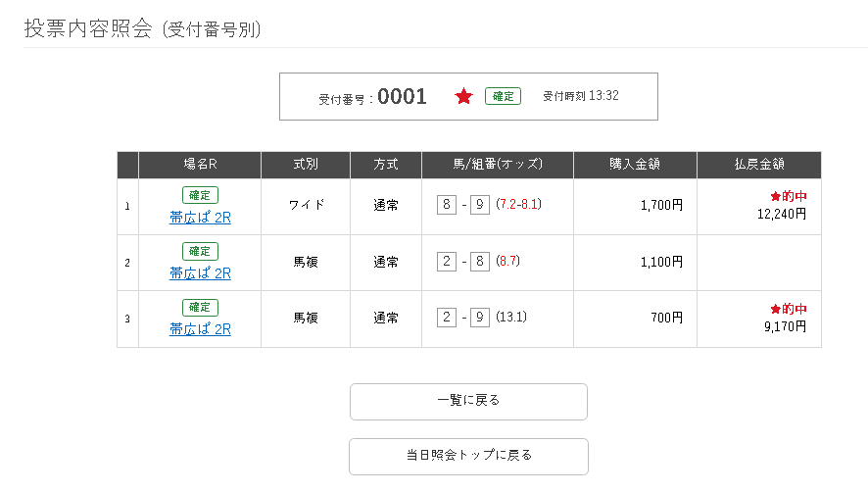
Task: Click odds text 7.2-8.1 in row 1
Action: pos(518,205)
